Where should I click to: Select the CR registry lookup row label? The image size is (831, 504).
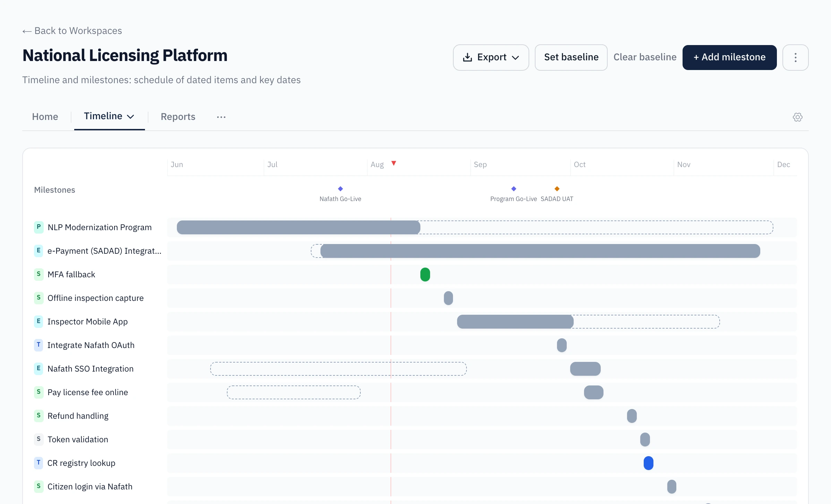click(x=81, y=463)
